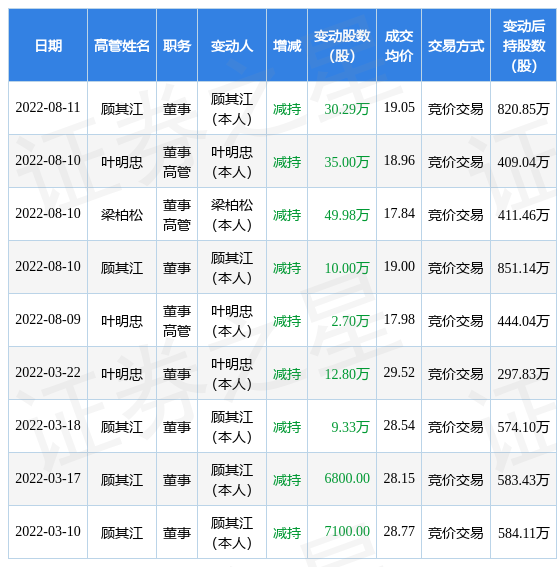
Task: Select the 2022-08-11 date cell
Action: click(x=48, y=107)
